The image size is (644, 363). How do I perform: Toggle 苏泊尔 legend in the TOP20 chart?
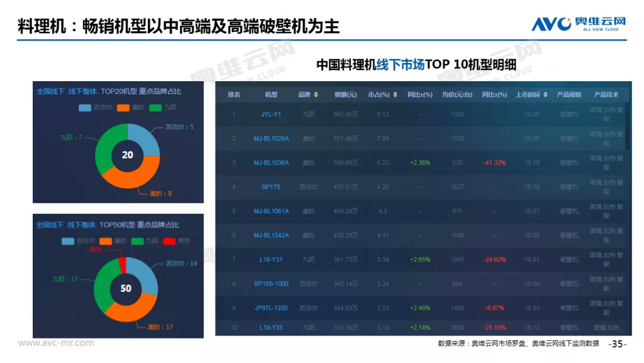[x=95, y=107]
